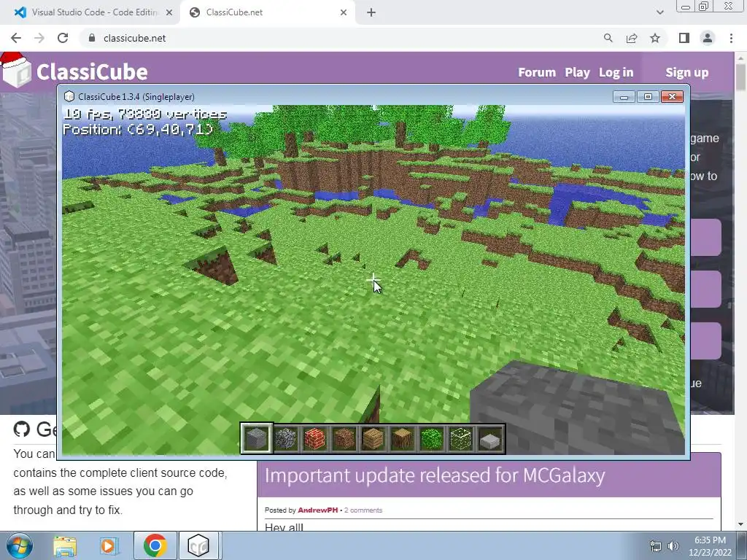747x560 pixels.
Task: Switch to Chrome in the taskbar
Action: [155, 545]
